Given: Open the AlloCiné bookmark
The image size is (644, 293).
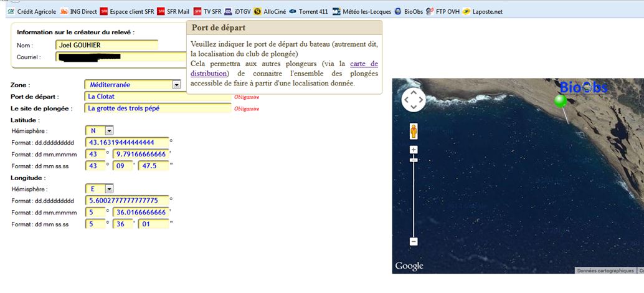Looking at the screenshot, I should [270, 11].
